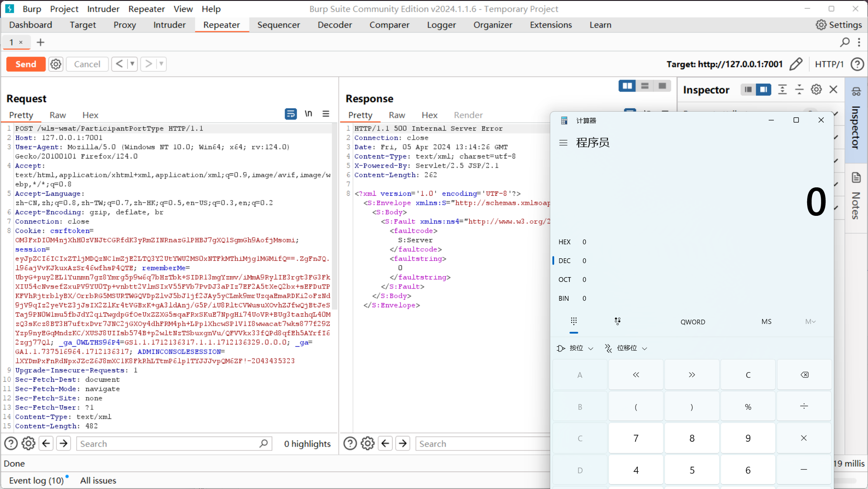The width and height of the screenshot is (868, 489).
Task: Open the request editor hamburger menu
Action: point(326,114)
